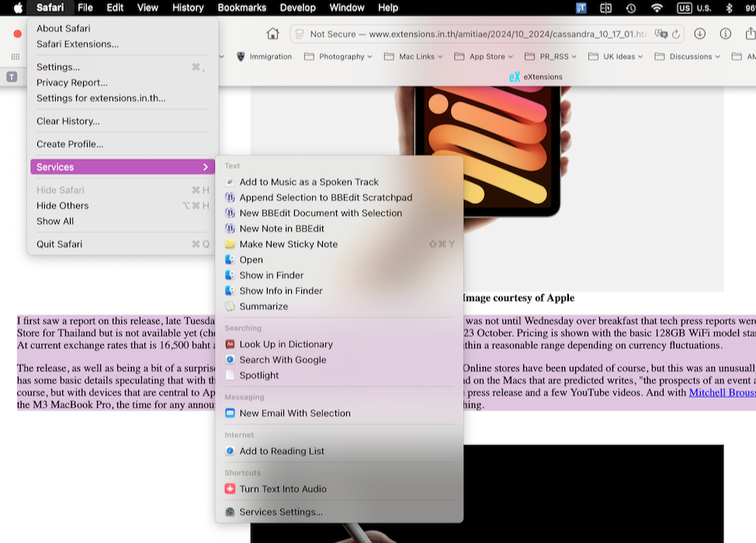This screenshot has width=756, height=543.
Task: Choose Safari Extensions...
Action: 123,44
